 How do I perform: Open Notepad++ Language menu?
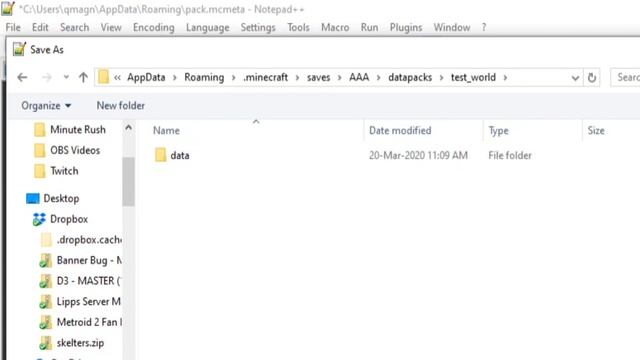coord(207,27)
